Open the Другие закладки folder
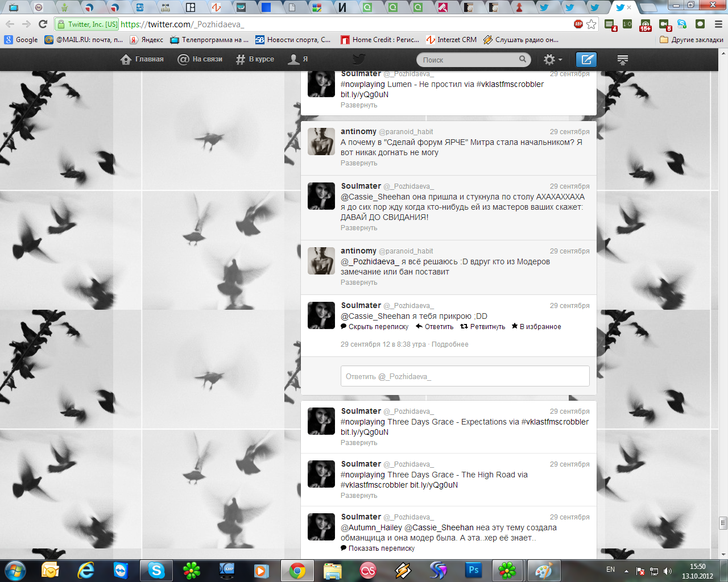Screen dimensions: 728x582 692,40
